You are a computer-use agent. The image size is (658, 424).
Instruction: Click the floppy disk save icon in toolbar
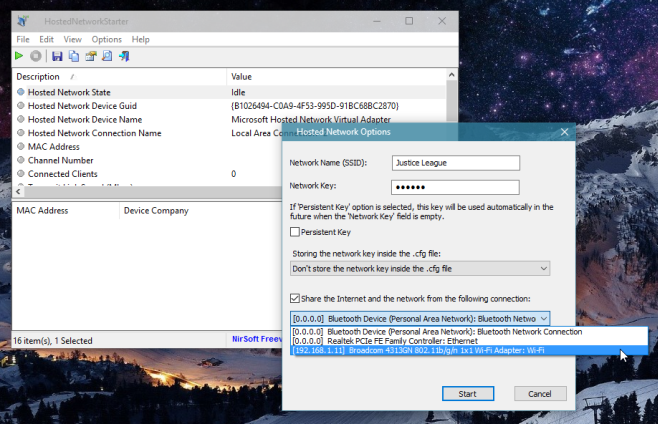coord(57,56)
